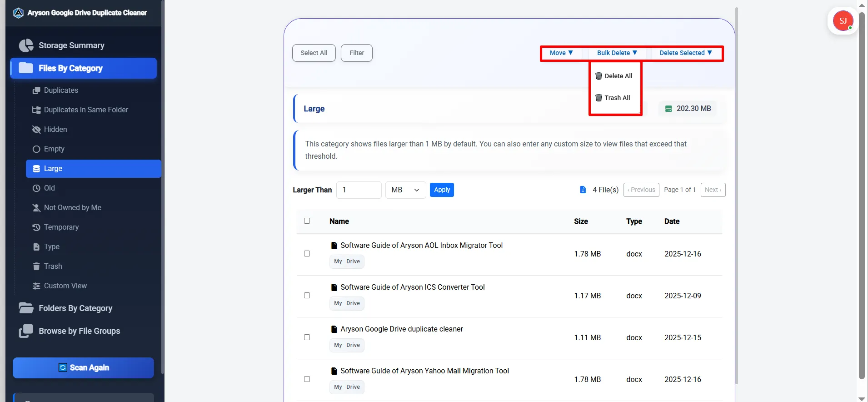
Task: Go to Next page
Action: (x=713, y=190)
